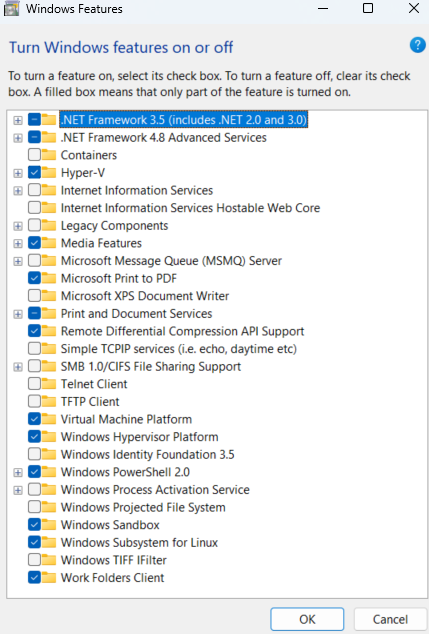The width and height of the screenshot is (429, 634).
Task: Select the .NET Framework 4.8 Advanced Services label
Action: coord(164,137)
